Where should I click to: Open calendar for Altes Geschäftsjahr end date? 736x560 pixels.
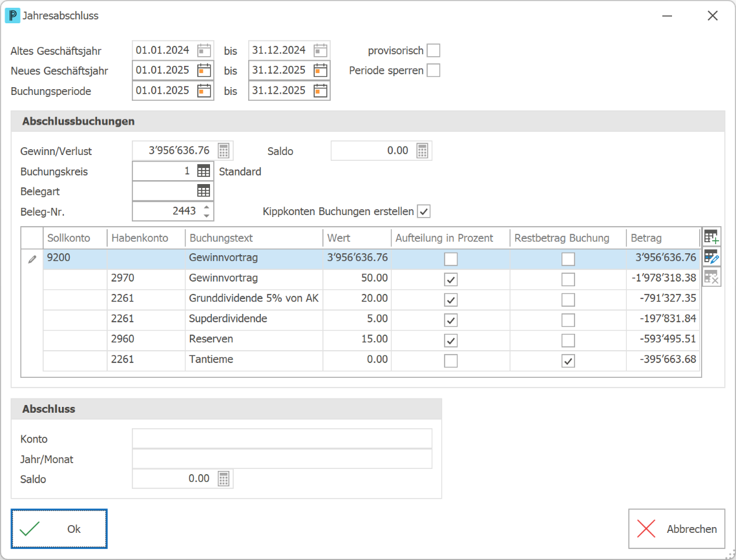click(x=320, y=50)
